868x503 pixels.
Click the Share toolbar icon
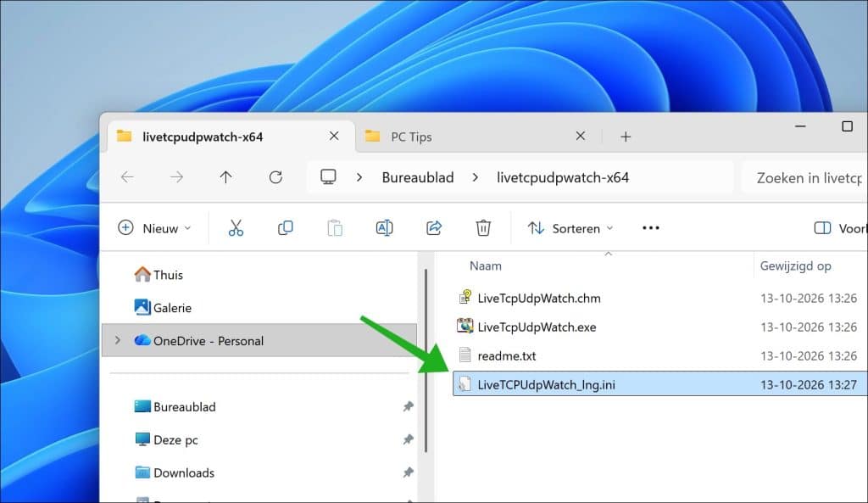point(434,227)
